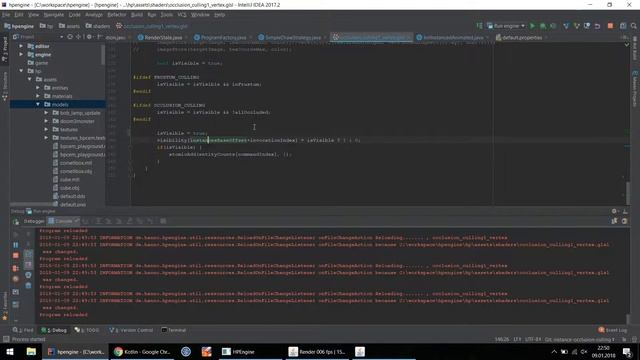The height and width of the screenshot is (360, 640).
Task: Switch to the Chrome Kotlin window in taskbar
Action: tap(142, 351)
